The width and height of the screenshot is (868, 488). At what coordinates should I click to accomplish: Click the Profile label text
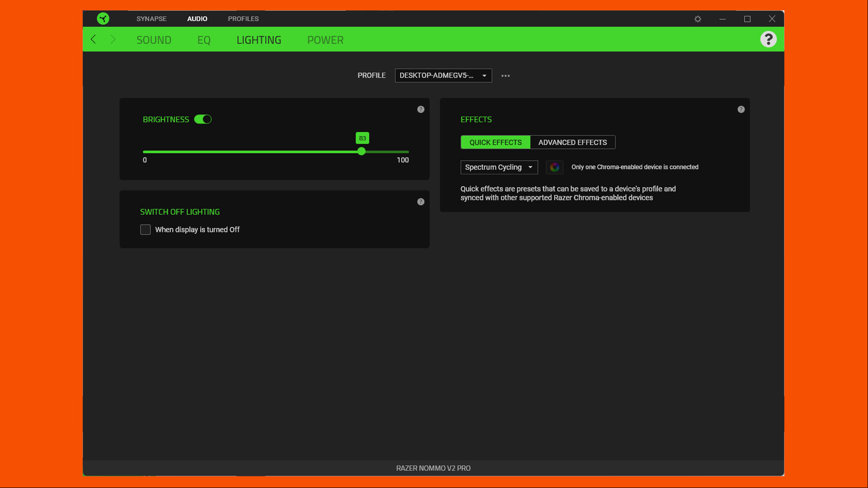(x=371, y=75)
